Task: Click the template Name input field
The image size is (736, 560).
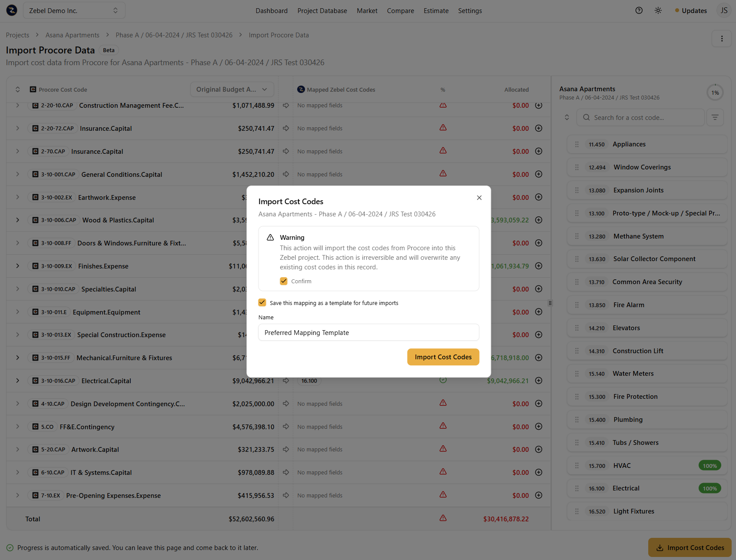Action: pyautogui.click(x=368, y=332)
